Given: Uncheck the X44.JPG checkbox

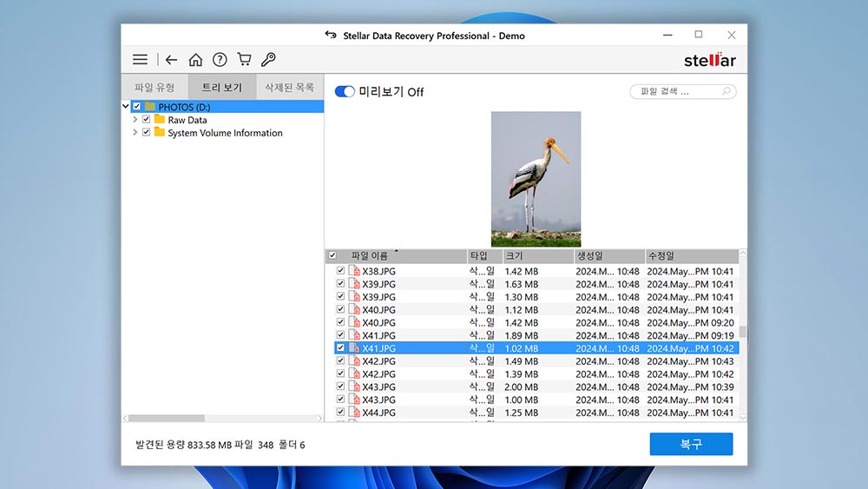Looking at the screenshot, I should (340, 412).
